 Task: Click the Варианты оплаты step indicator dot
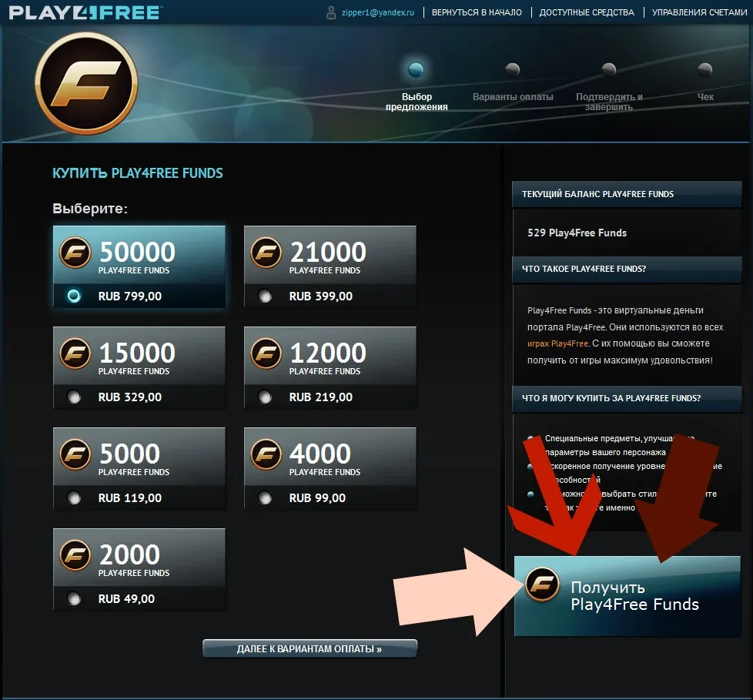[x=513, y=69]
